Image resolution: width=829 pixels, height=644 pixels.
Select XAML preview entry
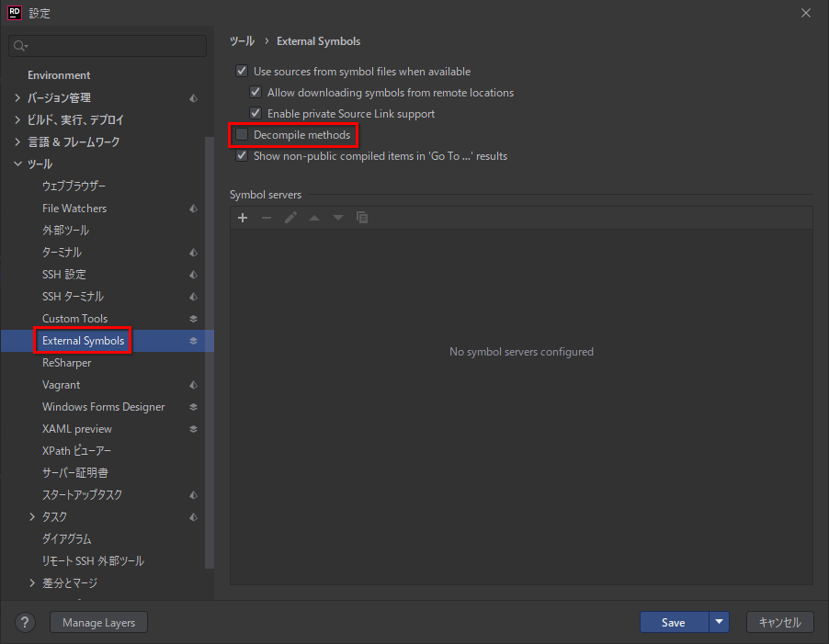tap(76, 429)
